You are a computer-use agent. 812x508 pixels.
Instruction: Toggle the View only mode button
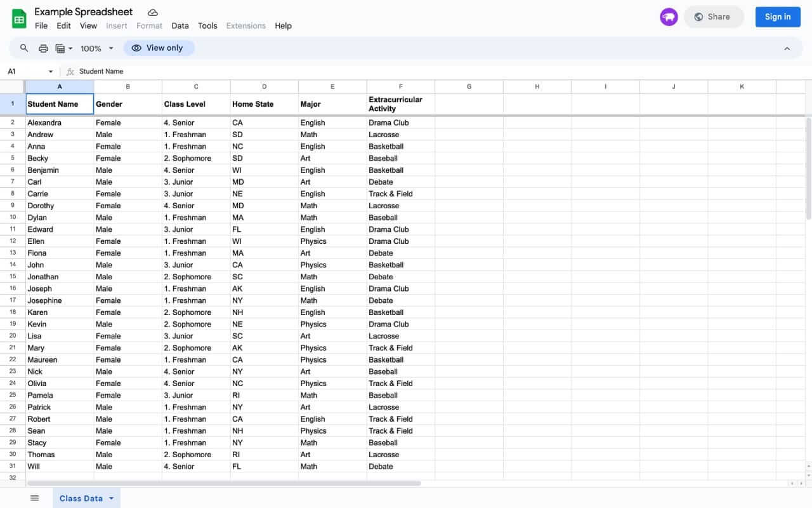coord(159,48)
